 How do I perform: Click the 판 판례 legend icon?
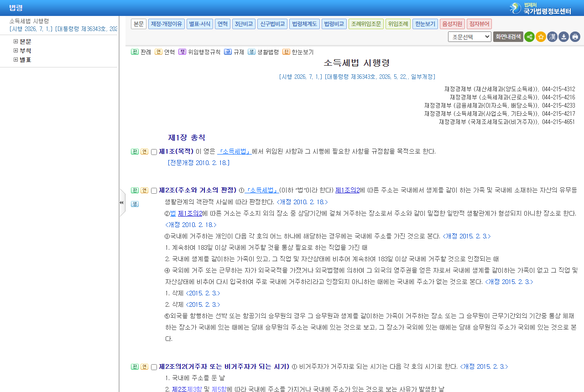tap(135, 52)
